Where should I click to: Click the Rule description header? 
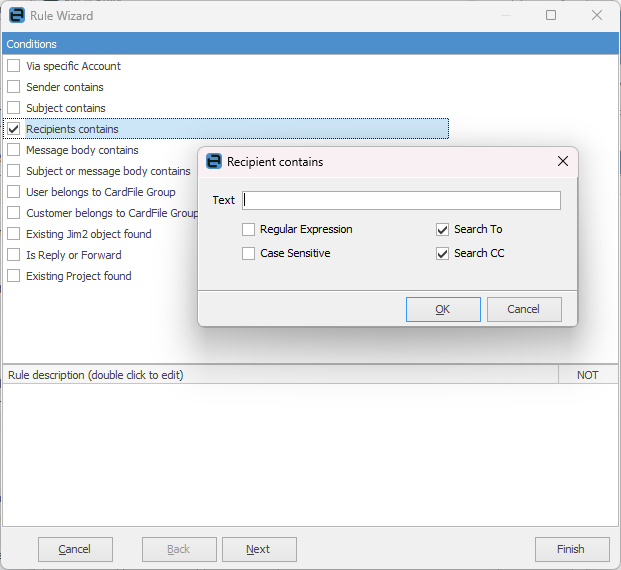[280, 375]
